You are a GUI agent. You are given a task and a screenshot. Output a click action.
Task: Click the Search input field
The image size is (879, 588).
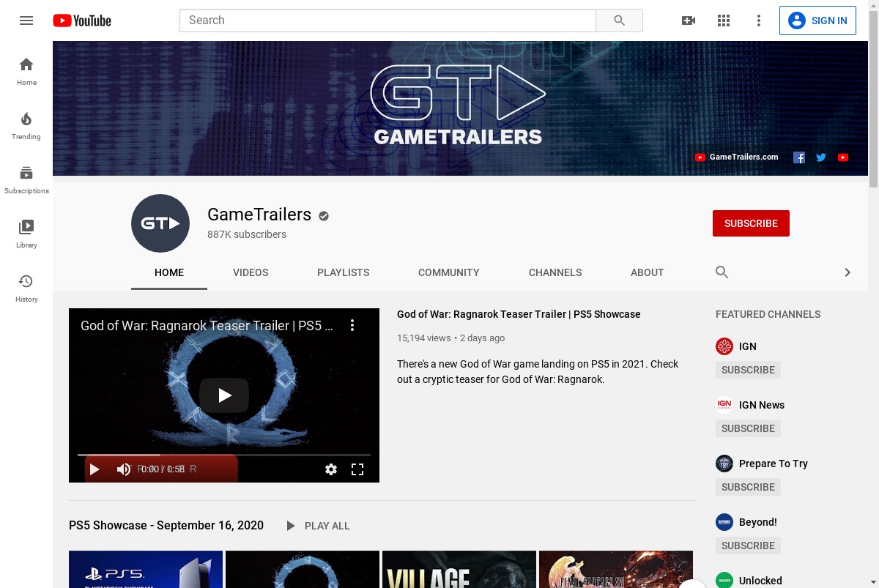click(x=387, y=21)
